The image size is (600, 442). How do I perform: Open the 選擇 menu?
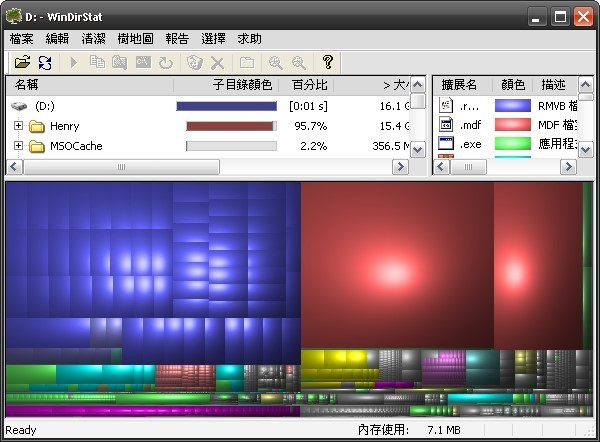(214, 39)
